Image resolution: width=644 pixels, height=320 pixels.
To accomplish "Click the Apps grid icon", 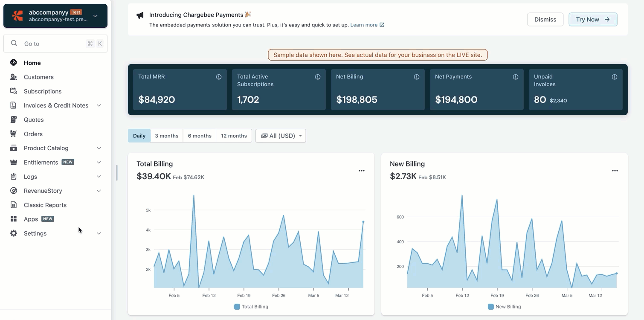I will point(14,219).
